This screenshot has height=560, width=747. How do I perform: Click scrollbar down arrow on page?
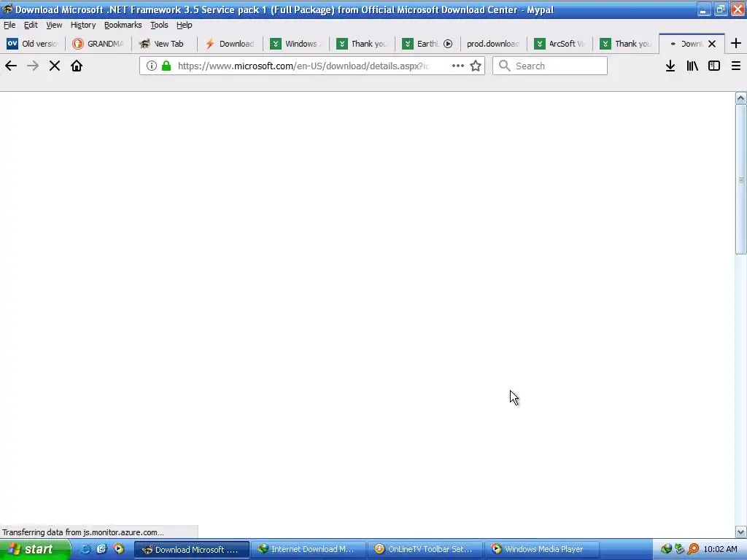click(741, 532)
